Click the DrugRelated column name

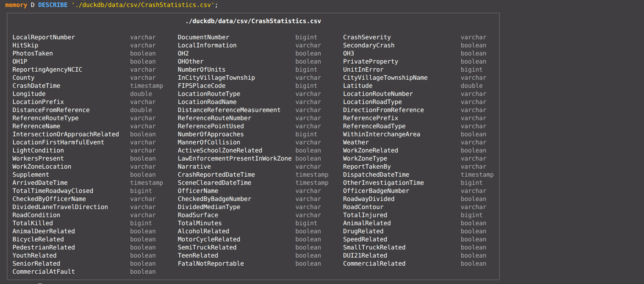[x=363, y=231]
